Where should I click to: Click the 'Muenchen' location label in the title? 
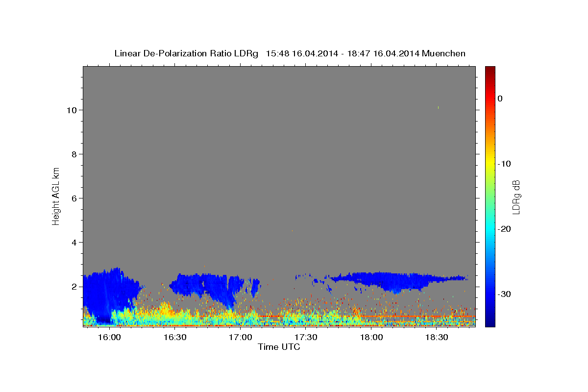click(x=444, y=53)
